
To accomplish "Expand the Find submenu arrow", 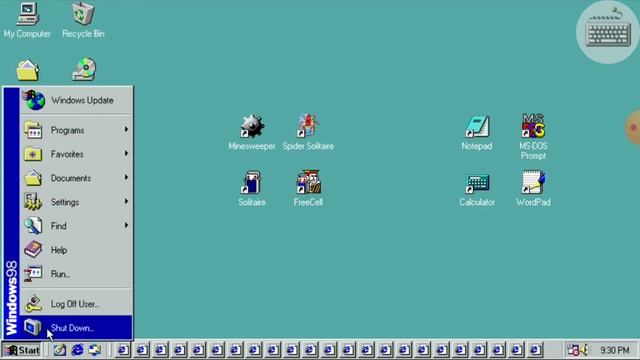I will click(x=126, y=225).
